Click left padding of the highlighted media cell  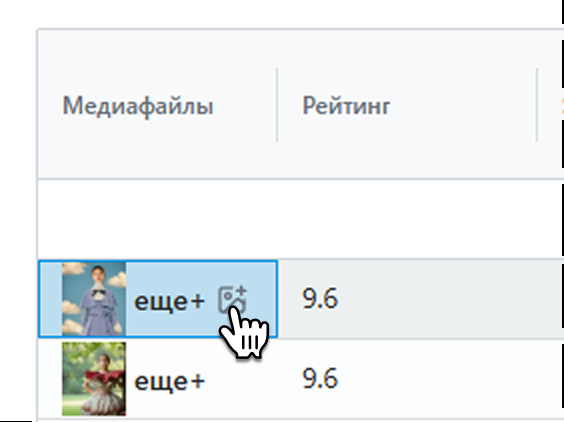50,299
